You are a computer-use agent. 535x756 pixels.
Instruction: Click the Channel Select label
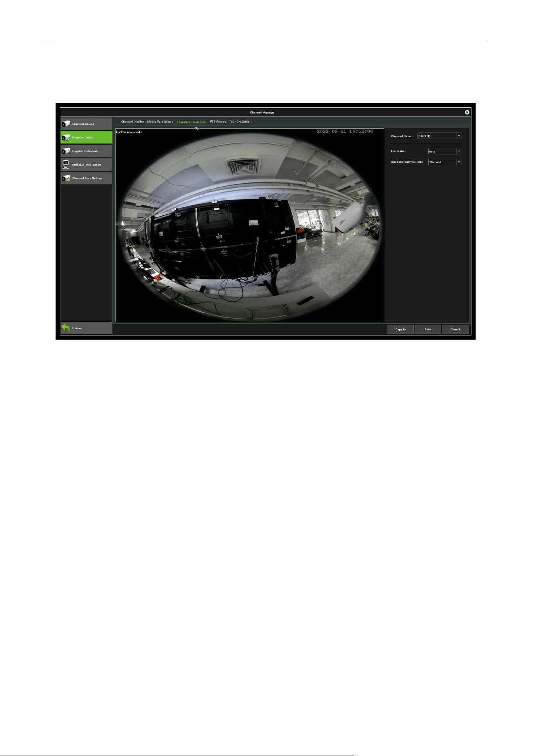click(x=402, y=136)
